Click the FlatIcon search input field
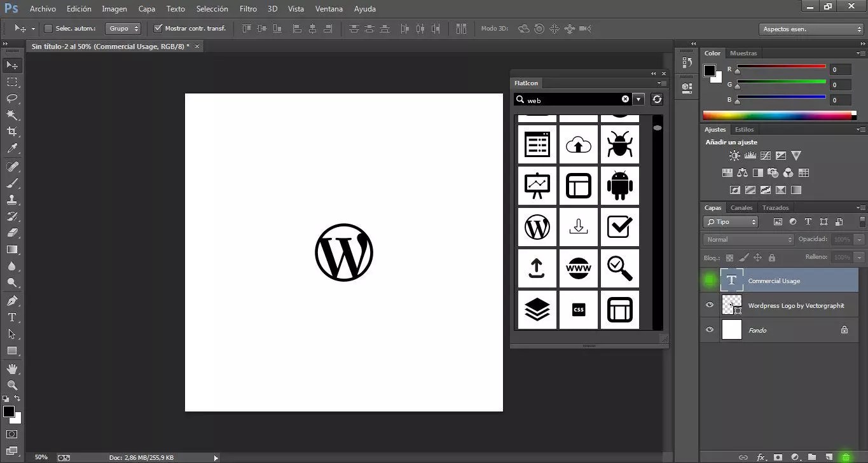The height and width of the screenshot is (463, 868). (x=572, y=100)
